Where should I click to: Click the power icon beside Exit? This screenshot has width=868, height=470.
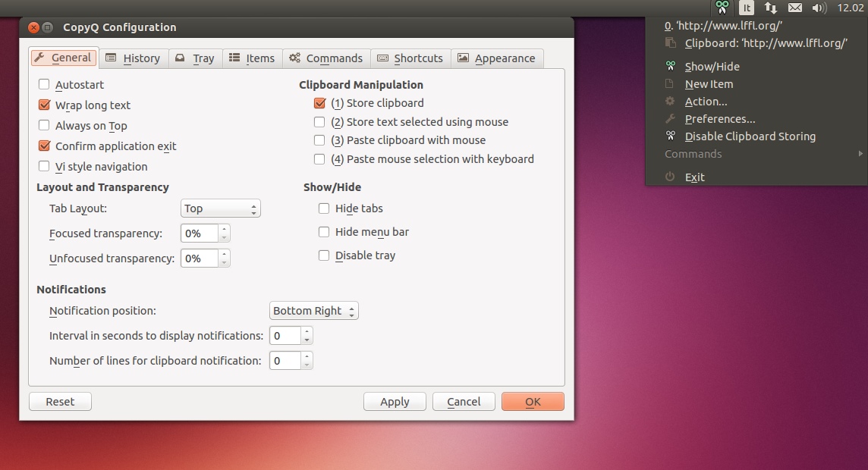(x=670, y=177)
